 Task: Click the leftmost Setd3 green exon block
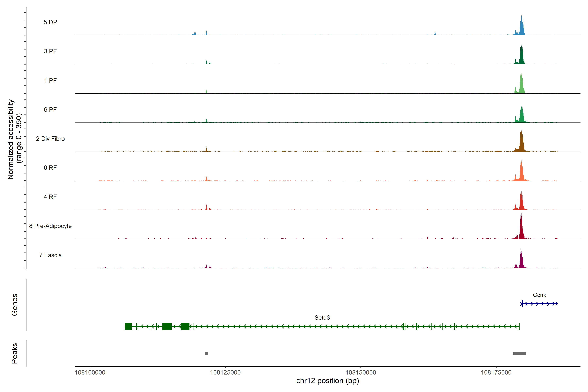click(128, 326)
